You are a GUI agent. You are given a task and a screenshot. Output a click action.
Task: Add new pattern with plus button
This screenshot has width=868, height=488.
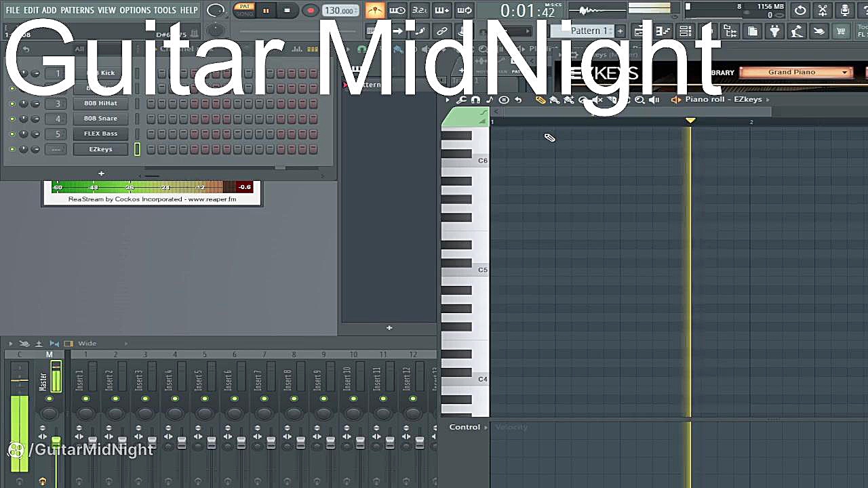pyautogui.click(x=620, y=31)
